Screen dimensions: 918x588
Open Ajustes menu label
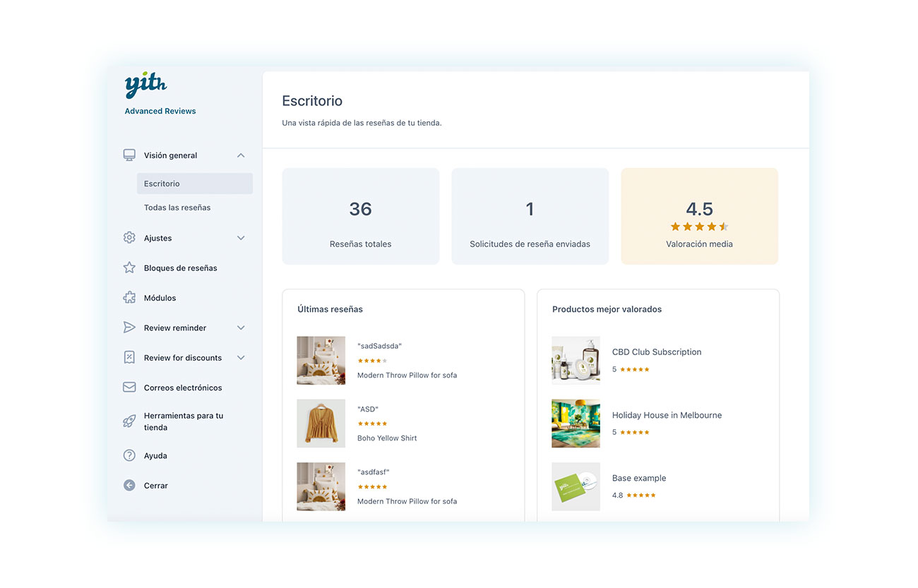[x=157, y=239]
